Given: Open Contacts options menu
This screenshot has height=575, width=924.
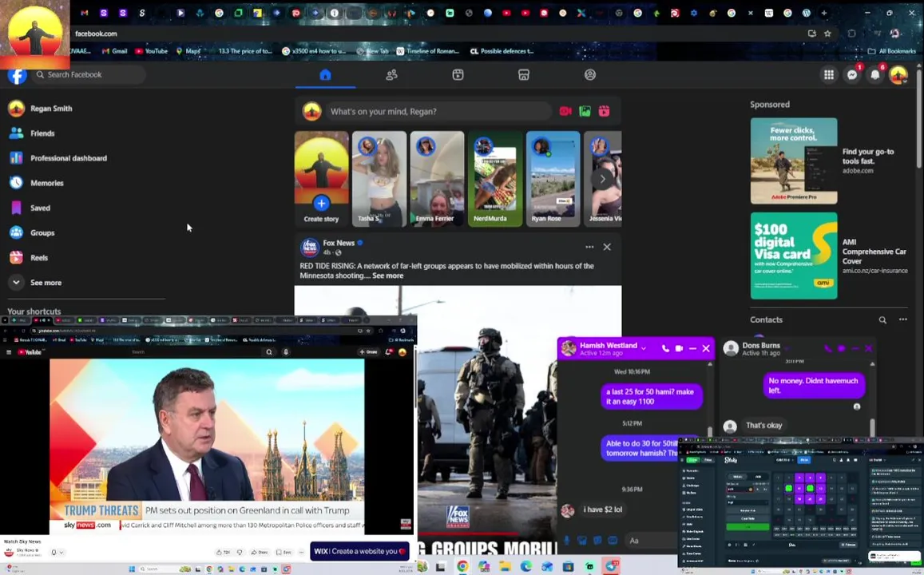Looking at the screenshot, I should pos(902,320).
